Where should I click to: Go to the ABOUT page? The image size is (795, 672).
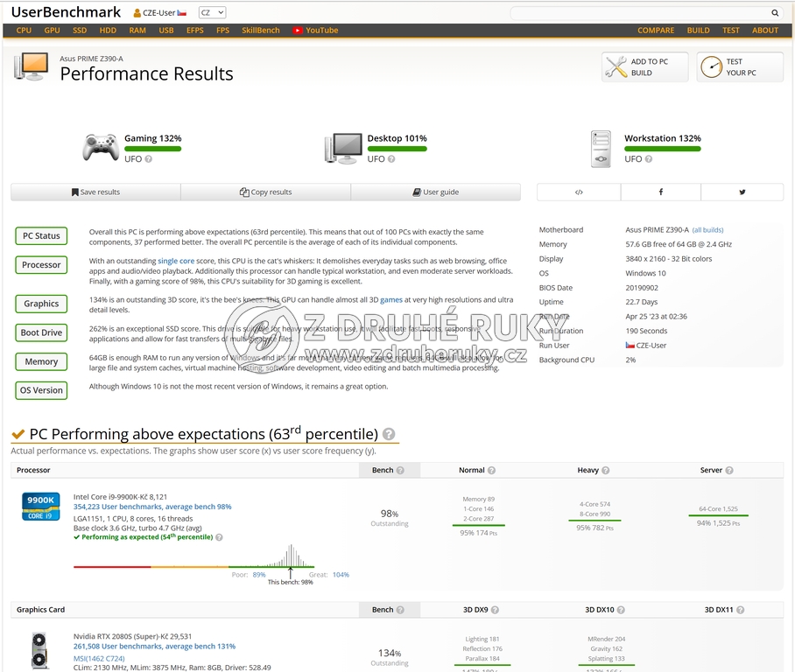765,31
